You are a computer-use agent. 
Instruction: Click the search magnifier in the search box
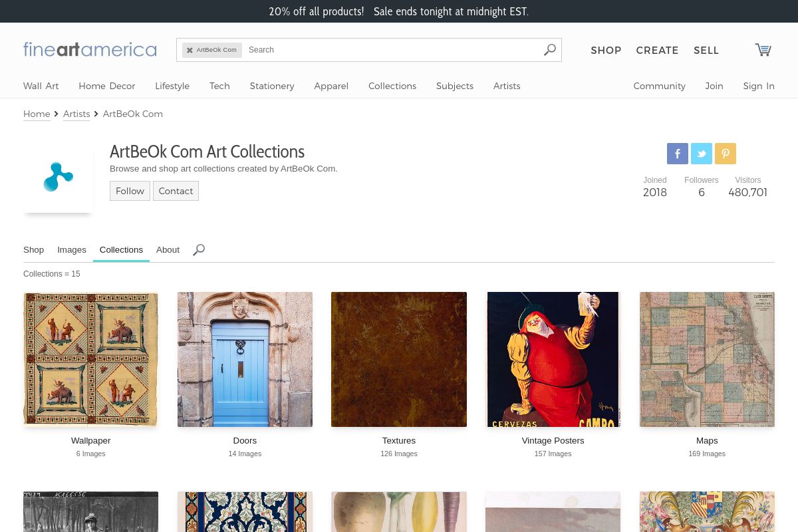[550, 50]
